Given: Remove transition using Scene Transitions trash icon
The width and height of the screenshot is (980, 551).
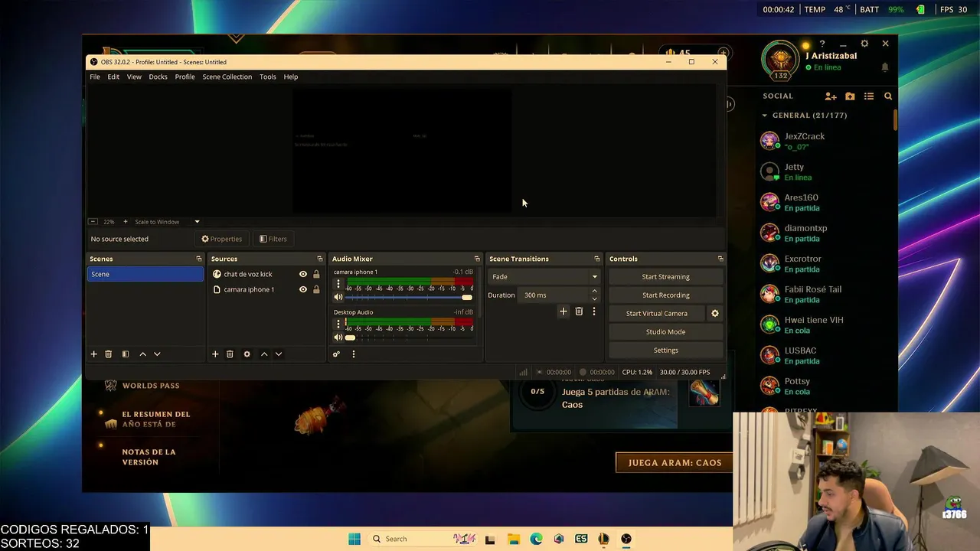Looking at the screenshot, I should click(x=579, y=311).
